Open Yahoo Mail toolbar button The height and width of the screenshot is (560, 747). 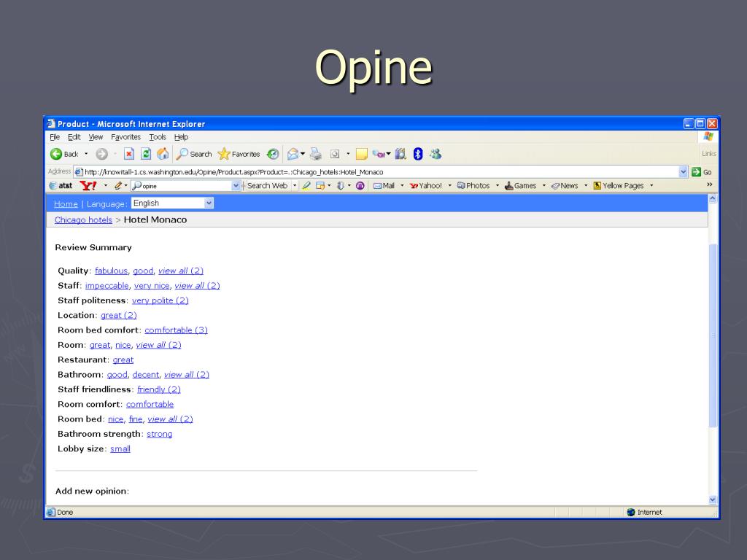point(384,186)
